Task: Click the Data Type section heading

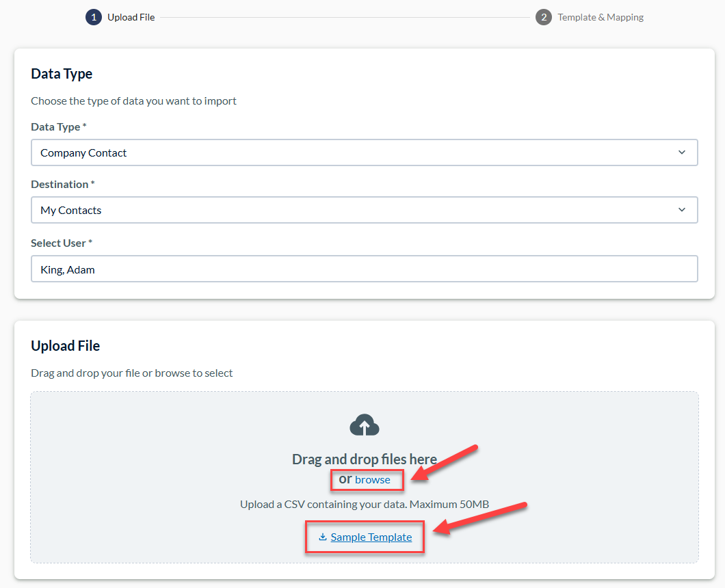Action: point(62,74)
